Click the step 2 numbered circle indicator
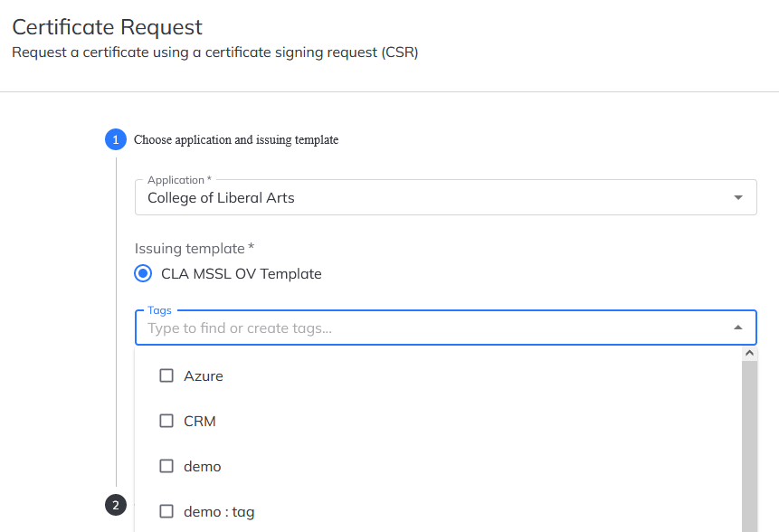 point(115,505)
